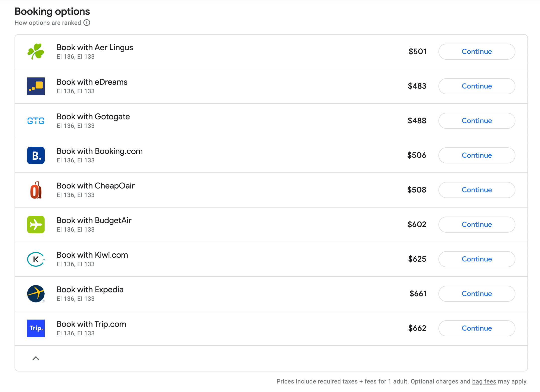The height and width of the screenshot is (392, 540).
Task: Open the bag fees link
Action: coord(484,381)
